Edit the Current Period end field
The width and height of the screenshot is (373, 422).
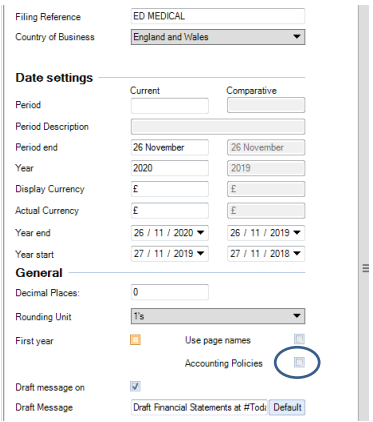click(170, 147)
